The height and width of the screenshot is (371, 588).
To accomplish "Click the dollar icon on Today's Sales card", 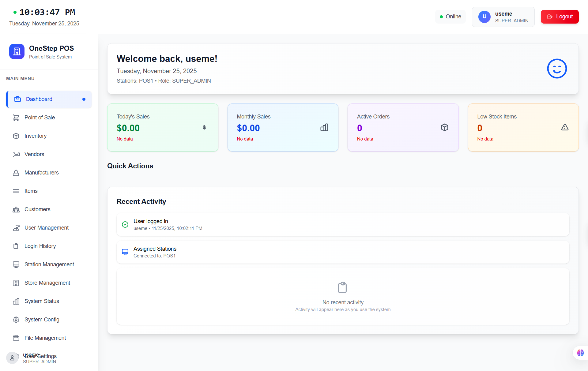I will point(204,127).
